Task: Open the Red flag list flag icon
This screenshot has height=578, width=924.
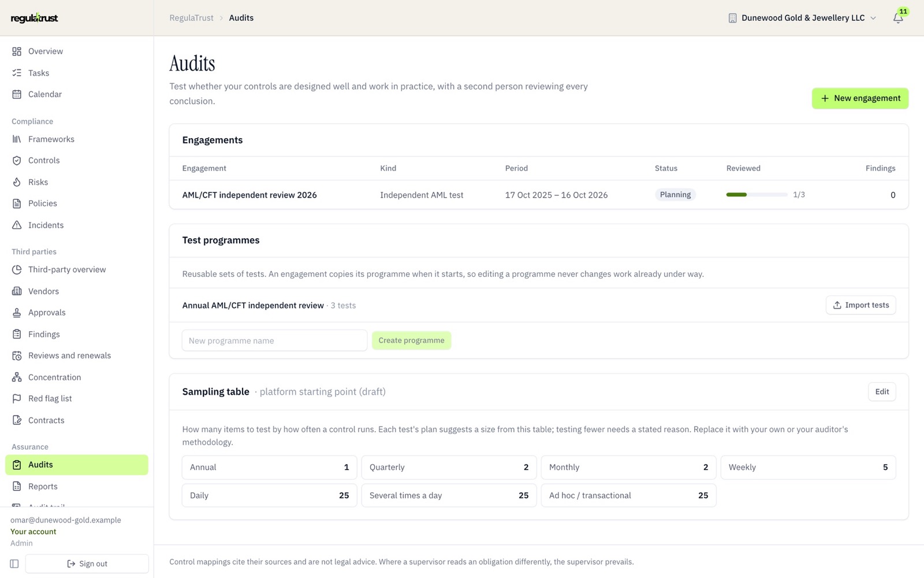Action: pos(17,399)
